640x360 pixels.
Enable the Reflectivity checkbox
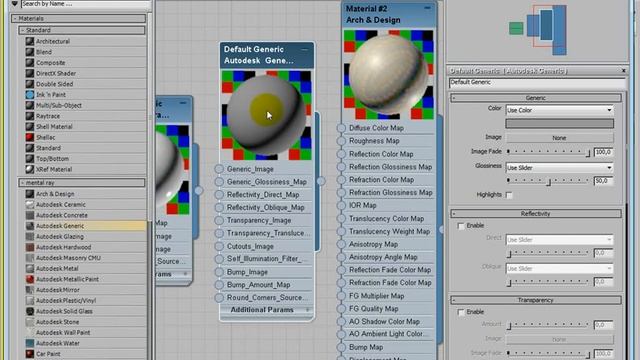tap(461, 226)
